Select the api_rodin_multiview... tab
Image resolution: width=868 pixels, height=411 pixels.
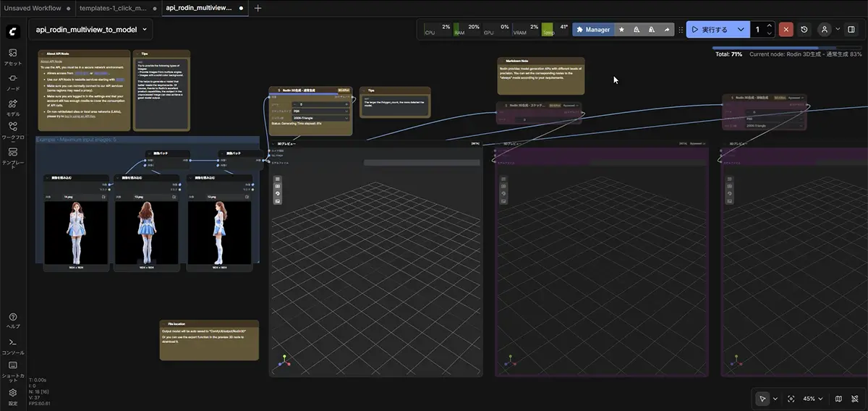pos(198,8)
